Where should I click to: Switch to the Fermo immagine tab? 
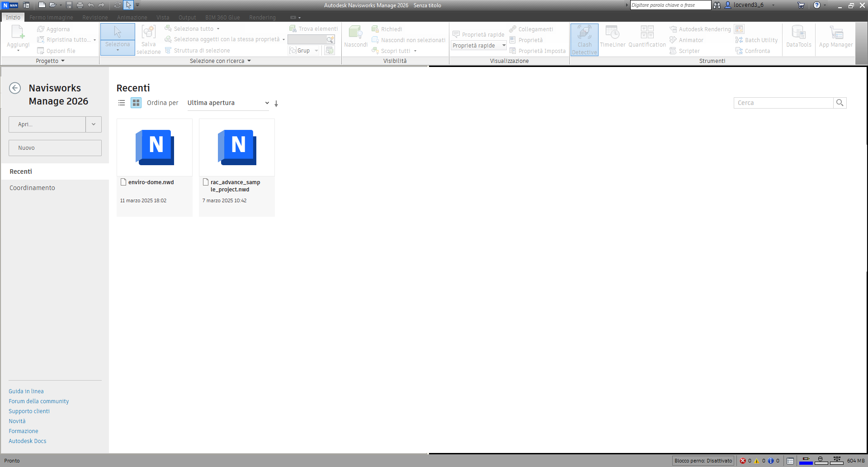pyautogui.click(x=51, y=17)
